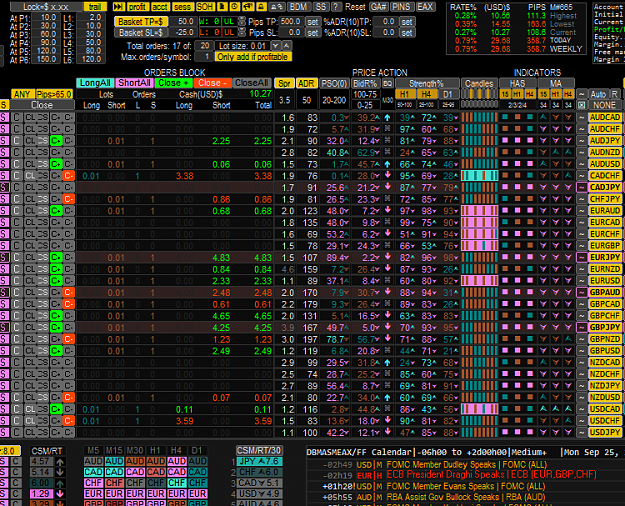The image size is (625, 506).
Task: Toggle the H4 strength timeframe
Action: click(426, 95)
